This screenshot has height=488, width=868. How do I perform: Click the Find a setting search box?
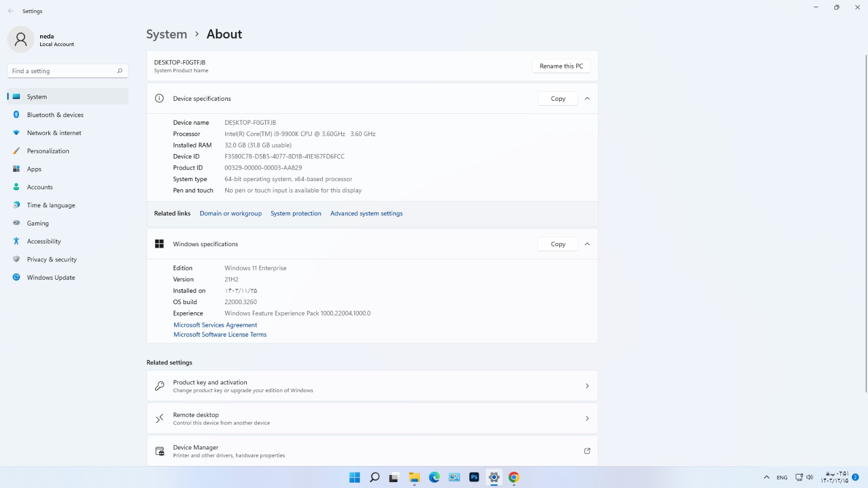62,71
